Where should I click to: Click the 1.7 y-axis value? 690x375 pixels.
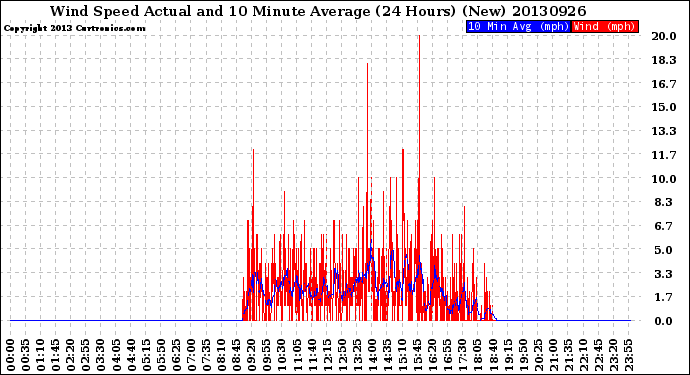[x=664, y=297]
